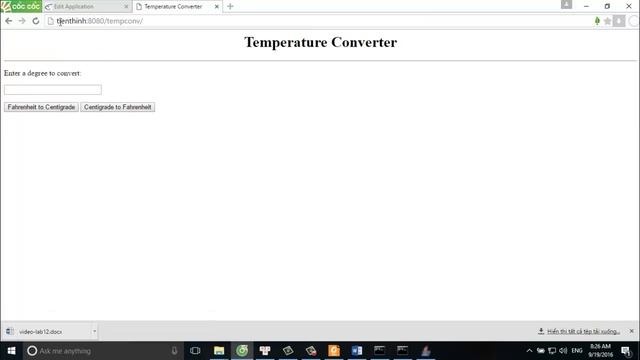The image size is (640, 360).
Task: Click the green download extension icon
Action: coord(597,21)
